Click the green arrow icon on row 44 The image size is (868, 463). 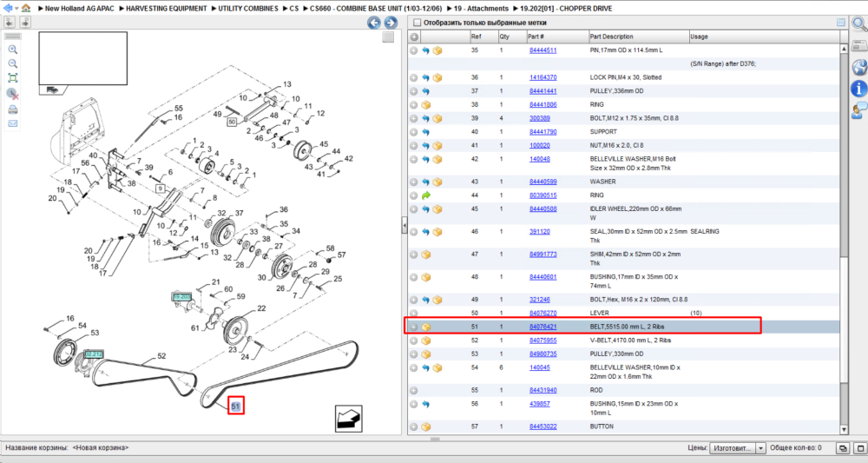425,195
